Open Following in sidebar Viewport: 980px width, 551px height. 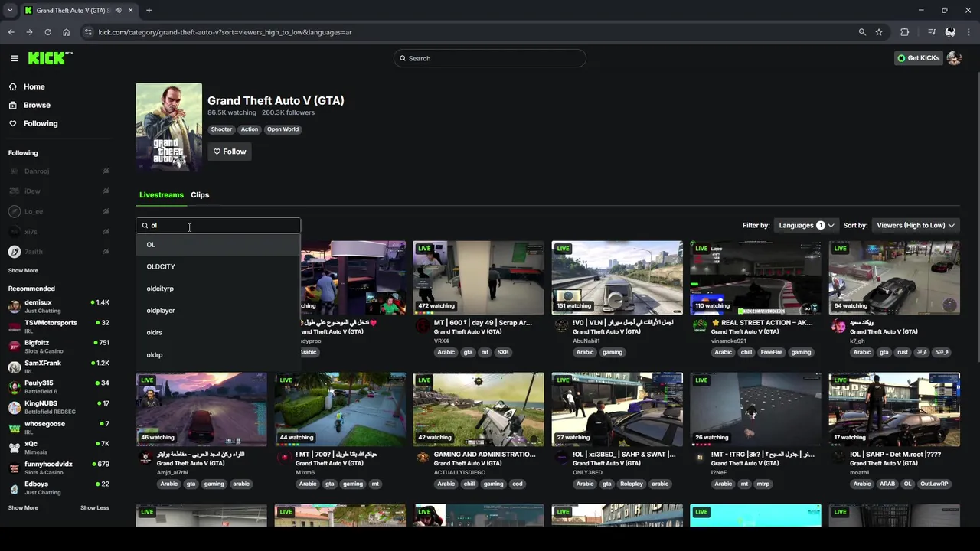[x=40, y=123]
